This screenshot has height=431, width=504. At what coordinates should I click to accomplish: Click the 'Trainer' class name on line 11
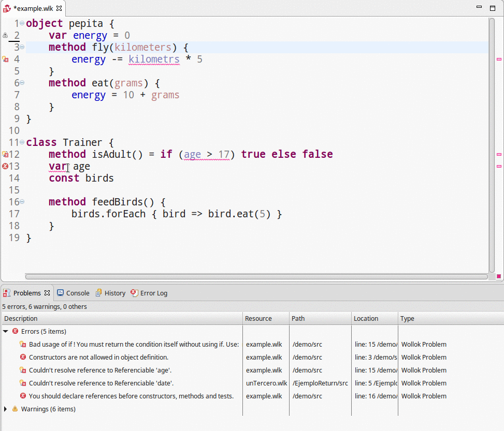[x=82, y=142]
